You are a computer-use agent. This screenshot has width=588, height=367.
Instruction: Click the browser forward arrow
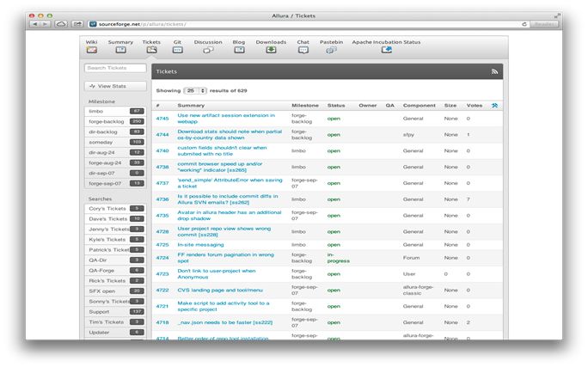(45, 24)
